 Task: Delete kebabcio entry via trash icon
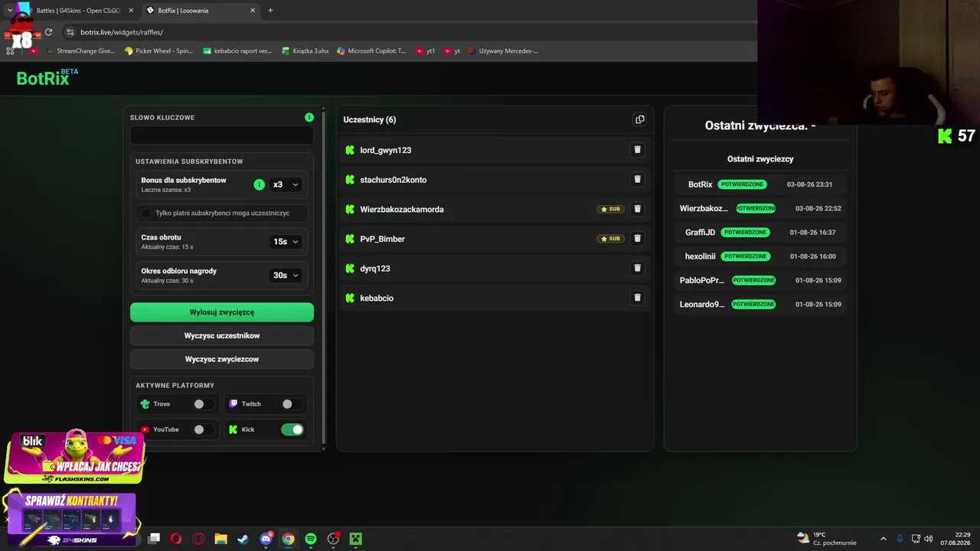coord(637,298)
